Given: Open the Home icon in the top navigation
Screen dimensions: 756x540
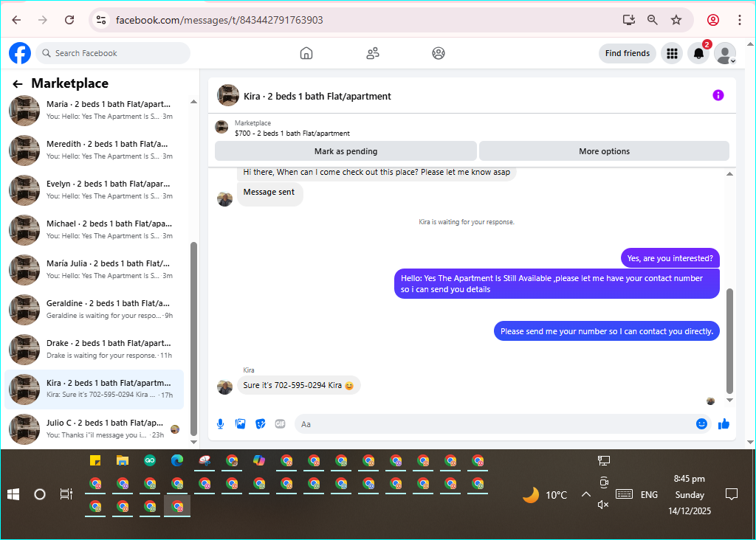Looking at the screenshot, I should pos(306,53).
